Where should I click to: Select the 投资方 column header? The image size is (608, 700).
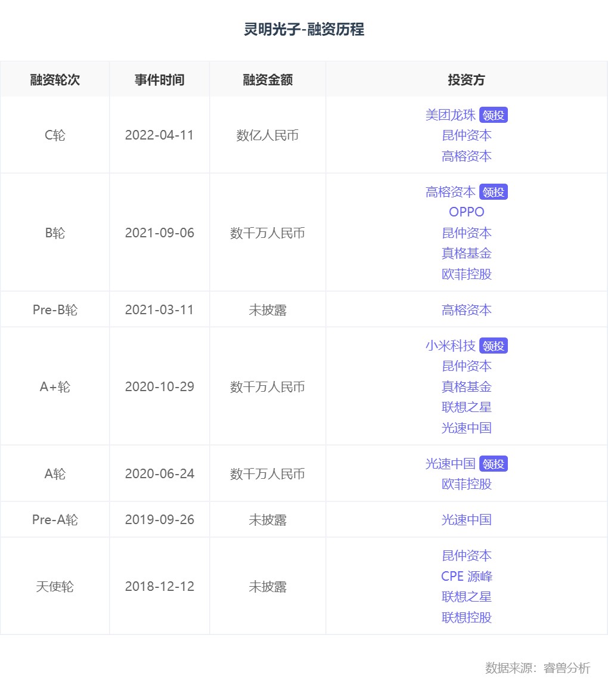pyautogui.click(x=467, y=80)
